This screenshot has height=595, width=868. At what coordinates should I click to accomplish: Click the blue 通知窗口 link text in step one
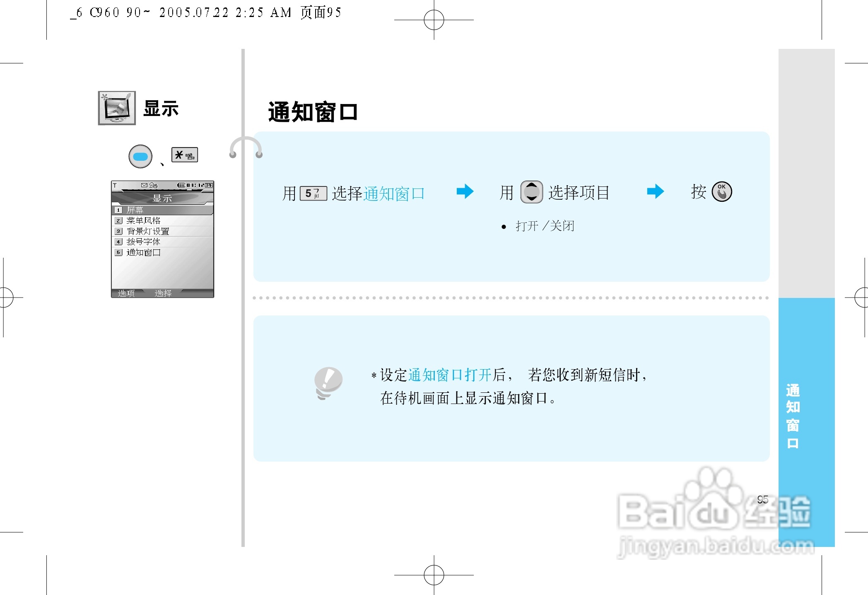tap(394, 193)
